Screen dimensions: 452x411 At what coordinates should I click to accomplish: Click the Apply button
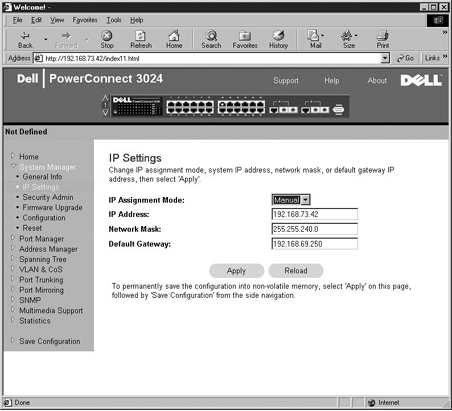pyautogui.click(x=236, y=271)
